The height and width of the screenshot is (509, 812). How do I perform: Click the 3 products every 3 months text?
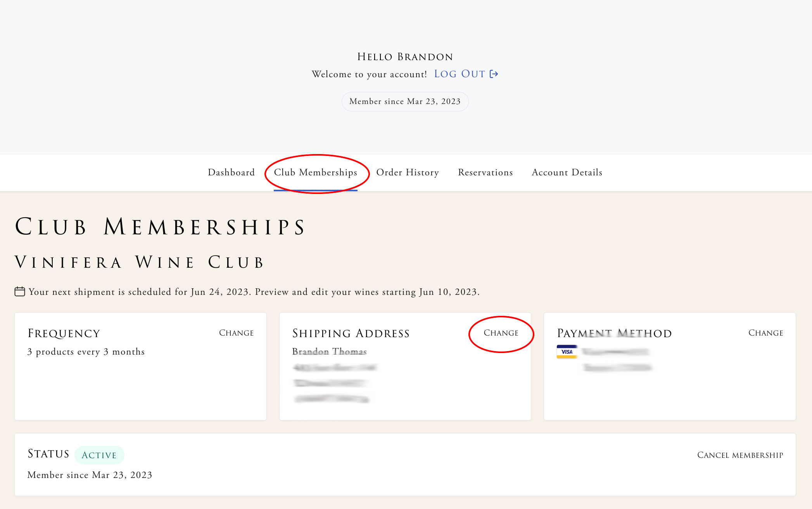[x=86, y=351]
